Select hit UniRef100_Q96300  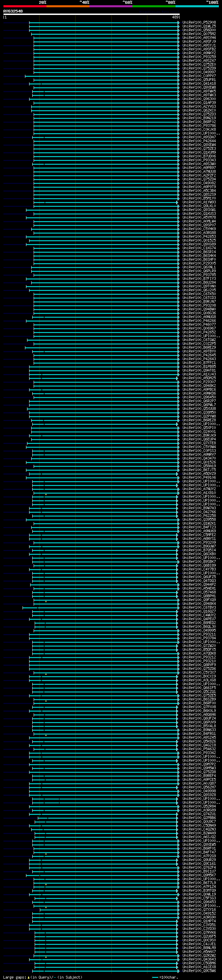point(199,99)
